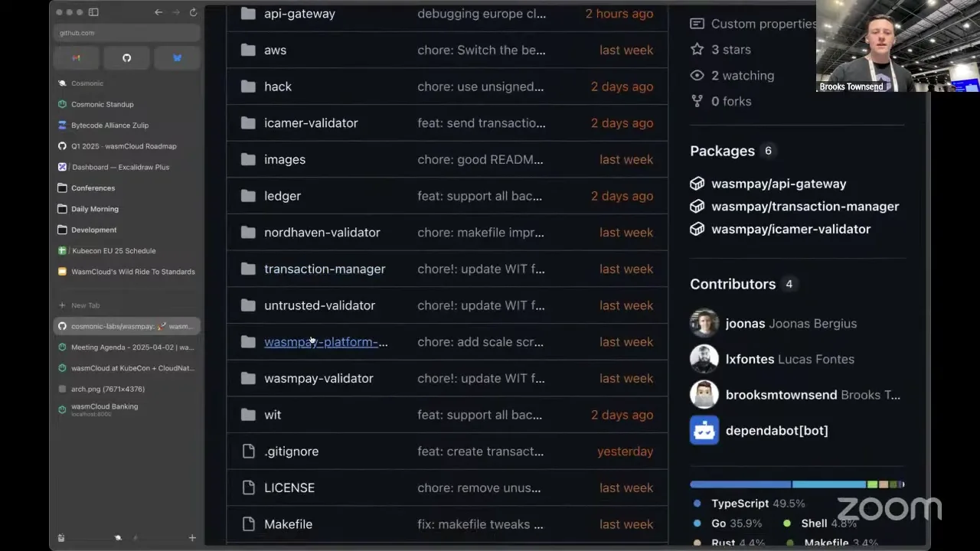Click the stars icon beside 3 stars
Viewport: 980px width, 551px height.
(697, 49)
